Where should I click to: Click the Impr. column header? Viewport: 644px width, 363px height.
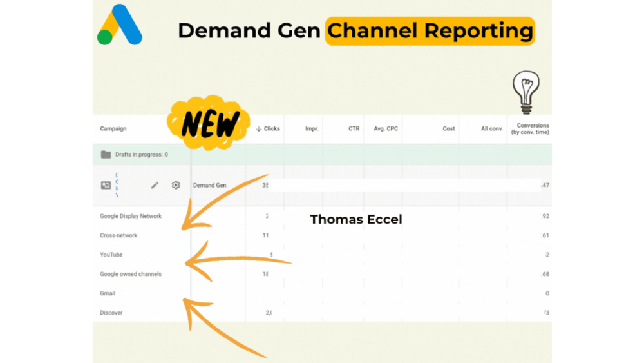[x=312, y=129]
